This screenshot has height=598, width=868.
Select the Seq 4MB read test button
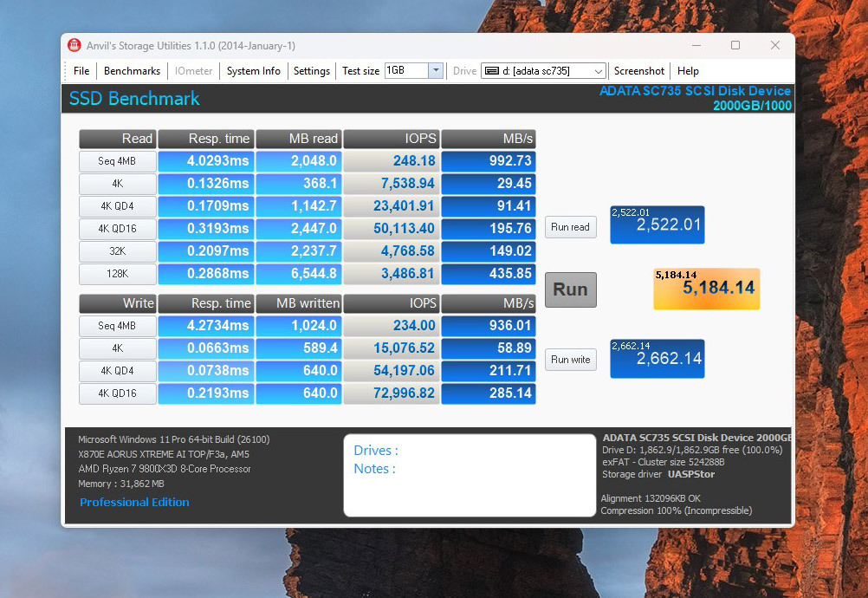click(x=117, y=161)
